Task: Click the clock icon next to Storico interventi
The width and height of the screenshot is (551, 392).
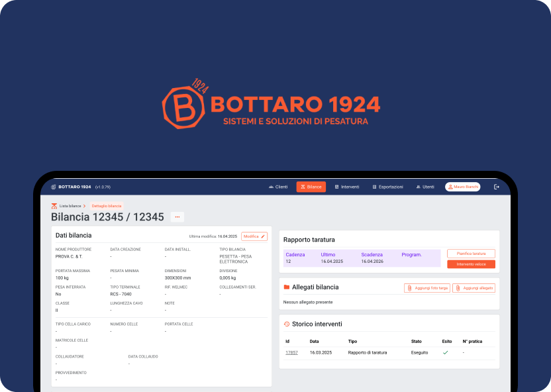Action: [x=287, y=323]
